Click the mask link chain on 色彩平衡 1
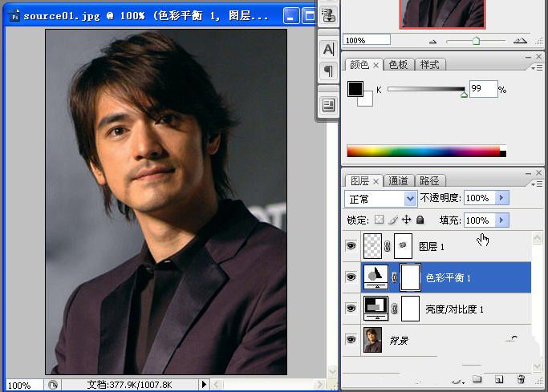 [x=394, y=277]
